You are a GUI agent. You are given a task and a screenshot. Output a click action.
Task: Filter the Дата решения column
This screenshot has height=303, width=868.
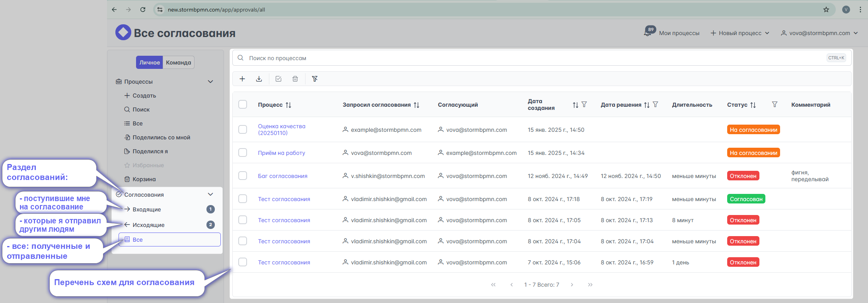656,105
